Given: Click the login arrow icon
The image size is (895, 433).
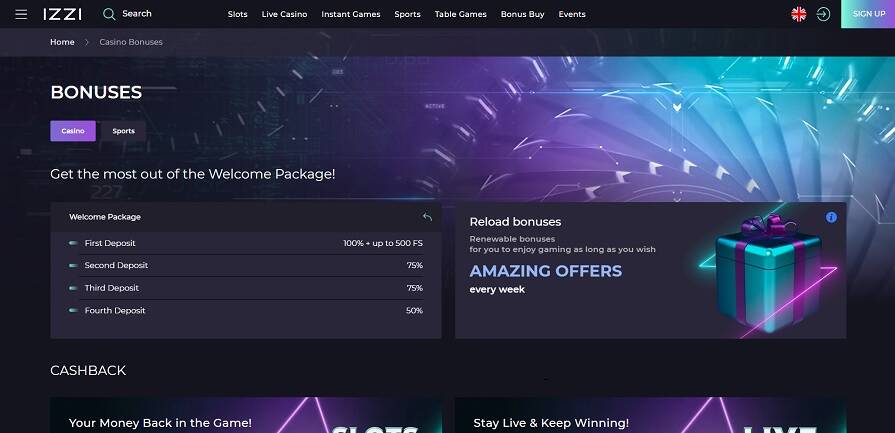Looking at the screenshot, I should (x=823, y=14).
